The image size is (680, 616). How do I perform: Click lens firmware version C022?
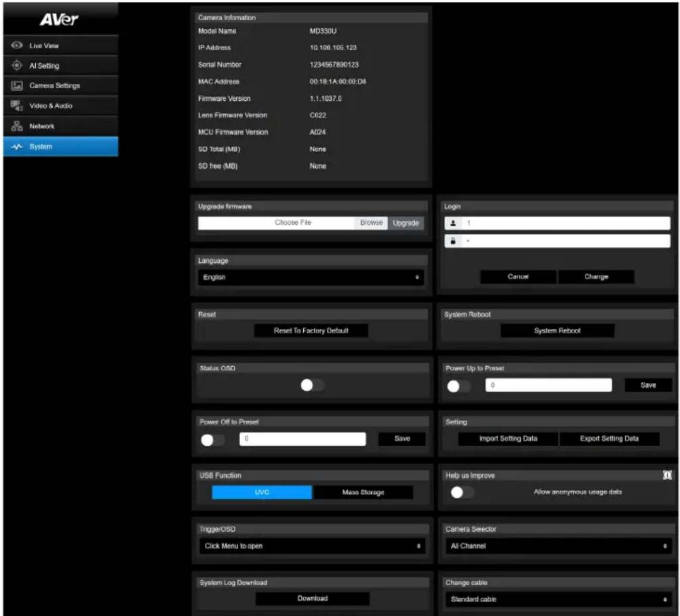[318, 115]
